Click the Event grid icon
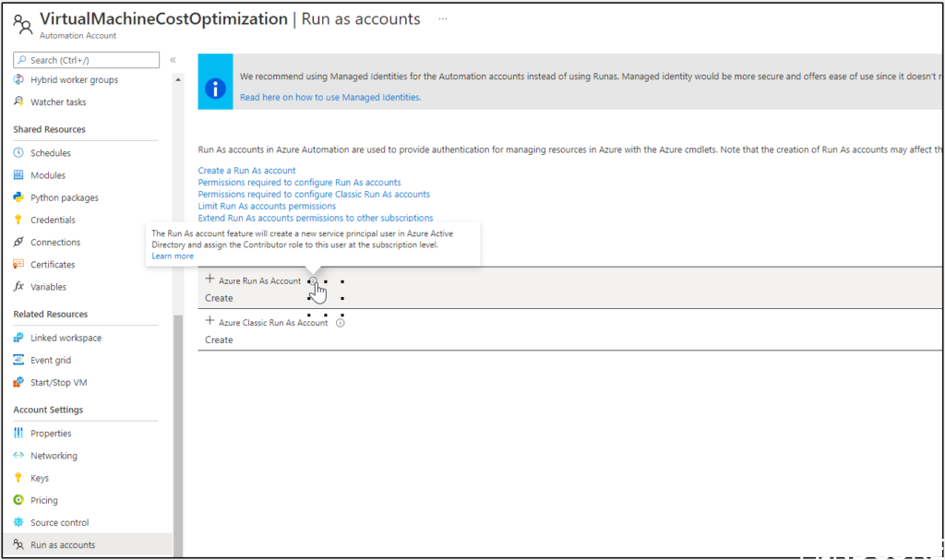 (x=18, y=361)
